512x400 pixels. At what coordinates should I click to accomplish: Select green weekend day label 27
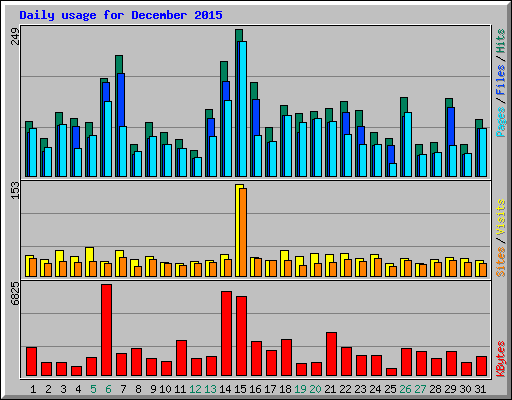point(420,389)
